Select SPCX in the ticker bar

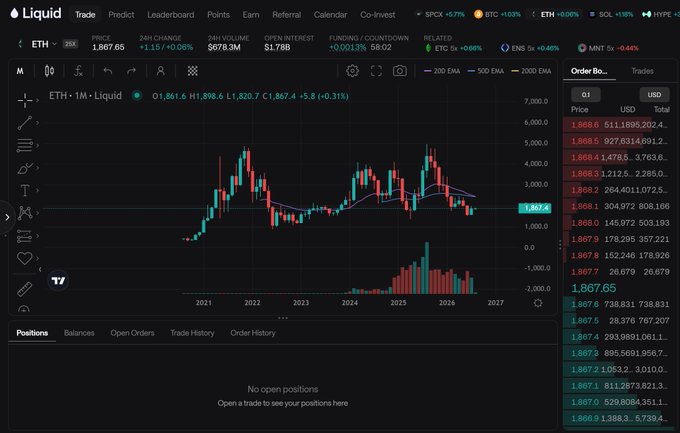(440, 14)
